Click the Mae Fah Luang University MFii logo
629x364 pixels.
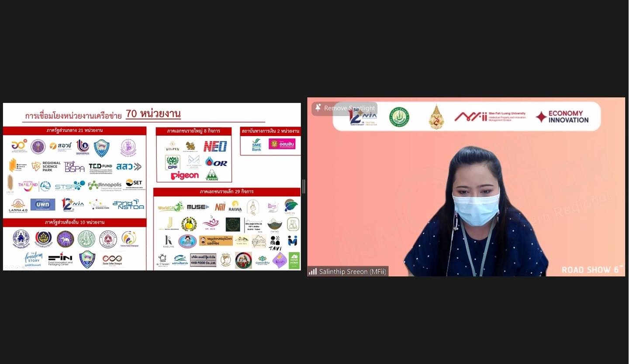click(x=490, y=117)
